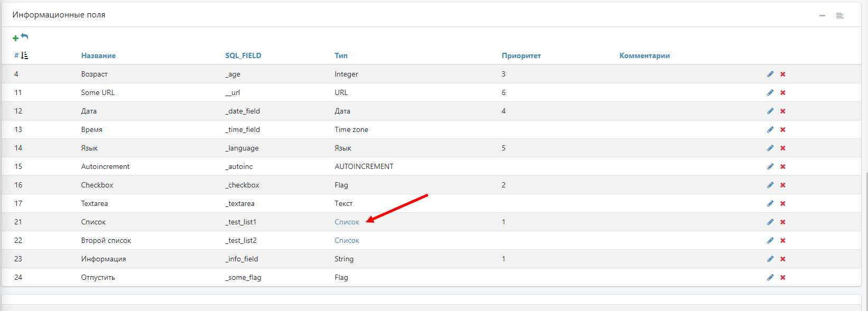Delete the Отпустить field row
The width and height of the screenshot is (868, 311).
tap(783, 278)
